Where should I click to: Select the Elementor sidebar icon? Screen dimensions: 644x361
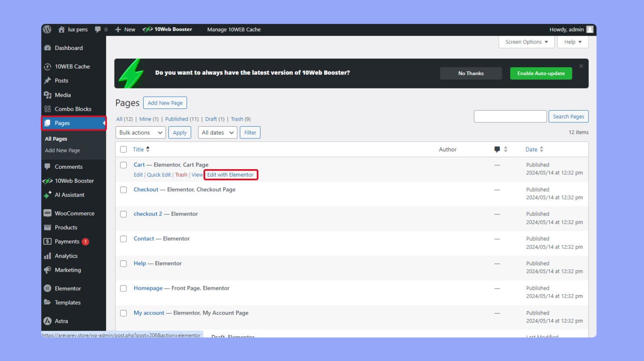pyautogui.click(x=48, y=288)
